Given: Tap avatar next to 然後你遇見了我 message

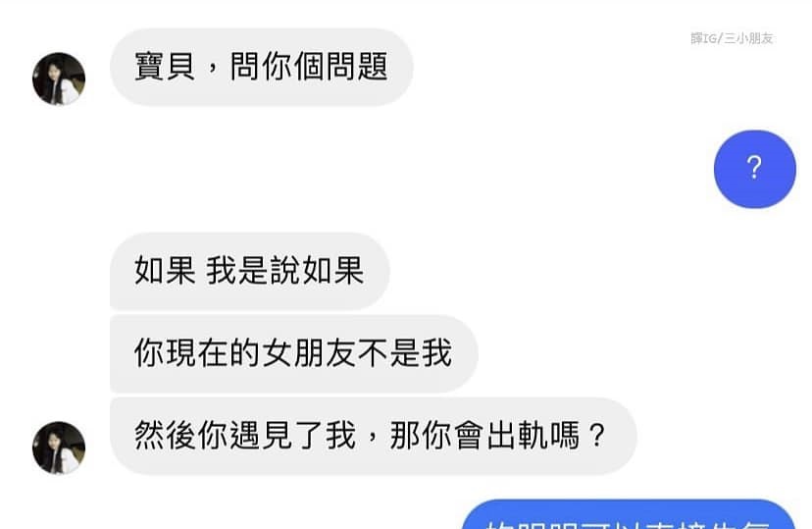Looking at the screenshot, I should click(59, 448).
